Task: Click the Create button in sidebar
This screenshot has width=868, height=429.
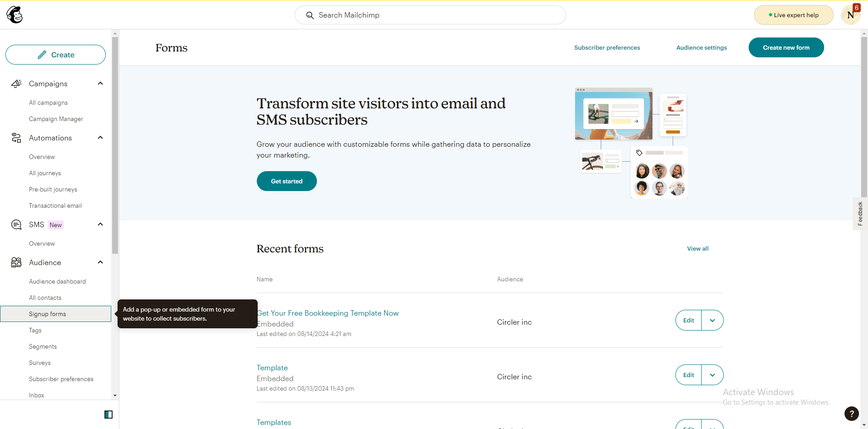Action: [x=56, y=55]
